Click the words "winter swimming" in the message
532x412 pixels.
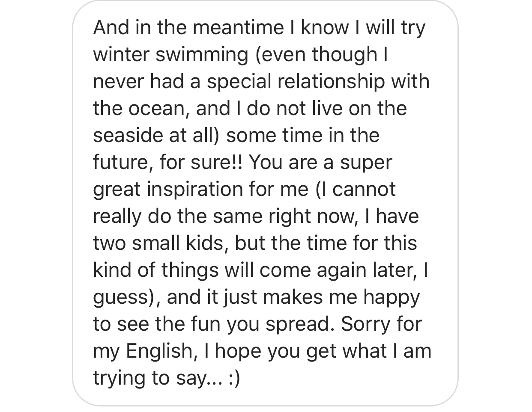(x=170, y=55)
